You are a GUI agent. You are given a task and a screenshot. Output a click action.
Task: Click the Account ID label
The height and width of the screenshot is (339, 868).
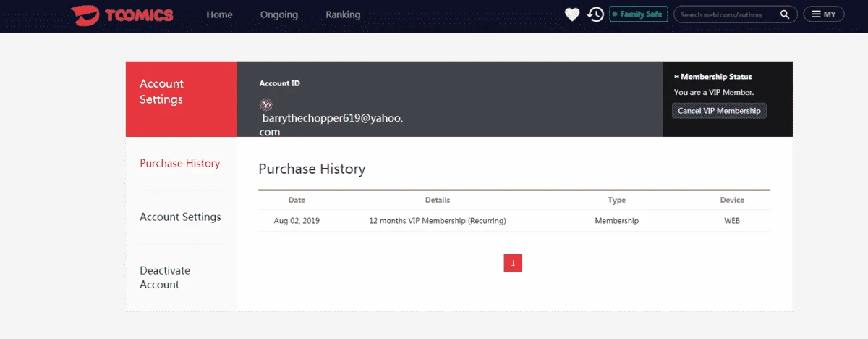click(280, 83)
